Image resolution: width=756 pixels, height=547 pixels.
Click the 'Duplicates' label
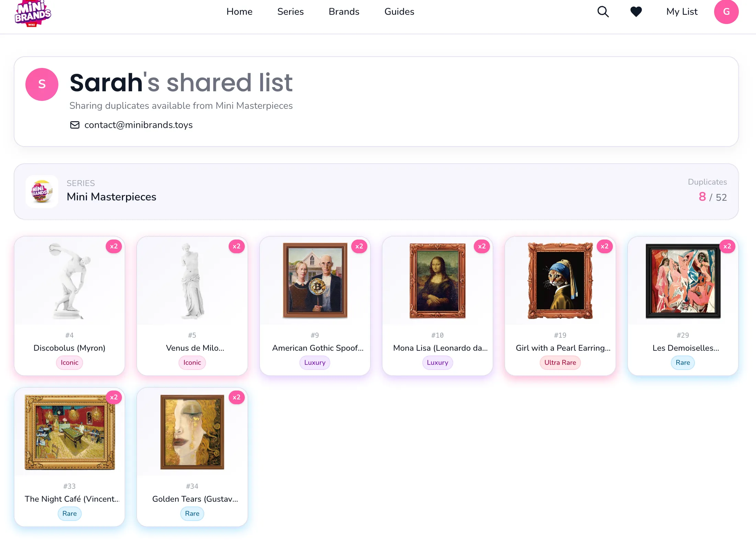(707, 182)
